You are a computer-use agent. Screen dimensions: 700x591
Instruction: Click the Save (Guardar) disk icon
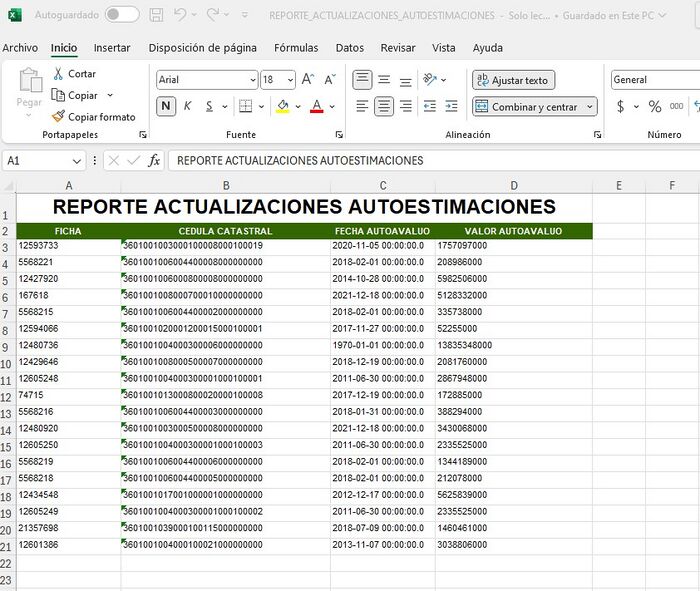[156, 15]
